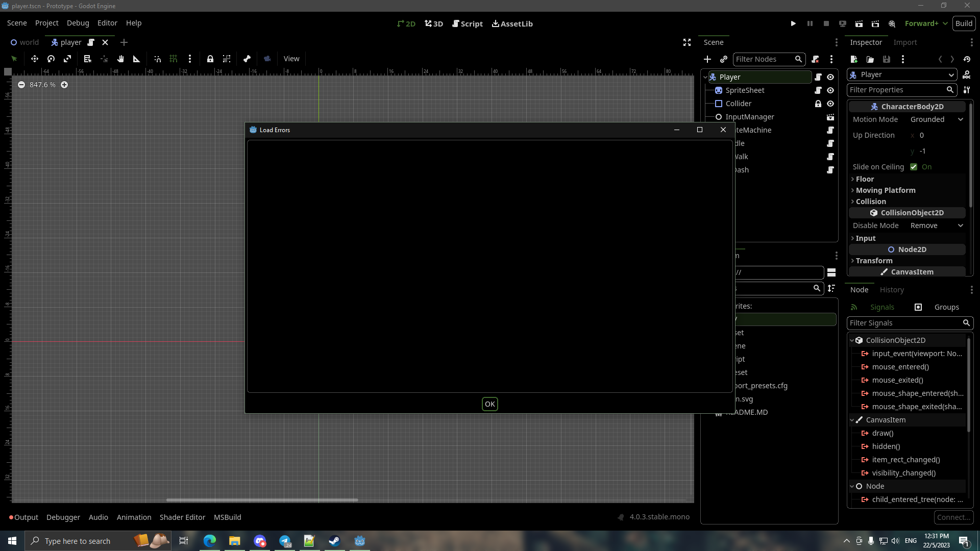
Task: Zoom out using the minus magnifier control
Action: point(21,85)
